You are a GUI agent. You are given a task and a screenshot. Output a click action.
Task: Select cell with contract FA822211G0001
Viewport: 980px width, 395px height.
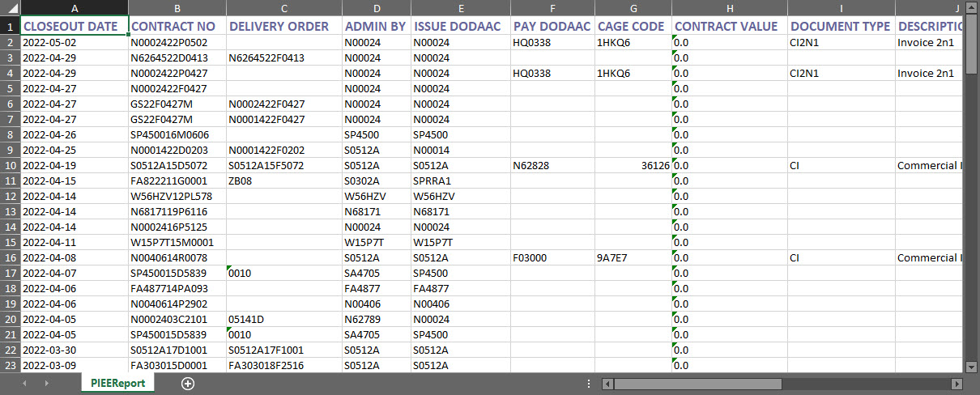[176, 181]
